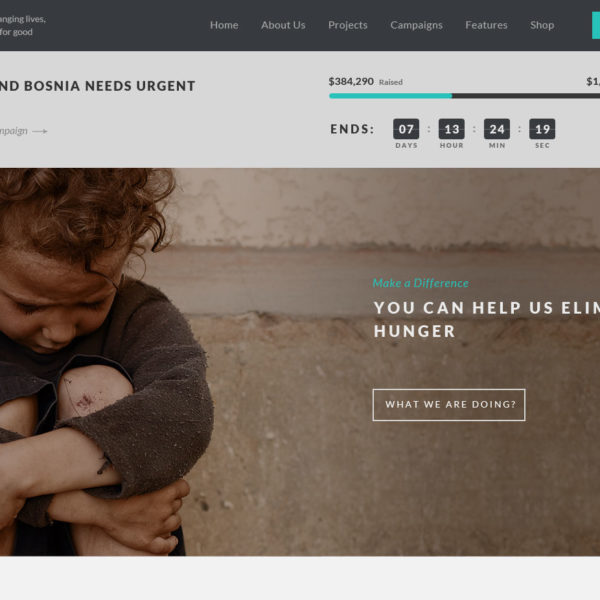Click the arrow icon next to campaign link
600x600 pixels.
point(40,131)
